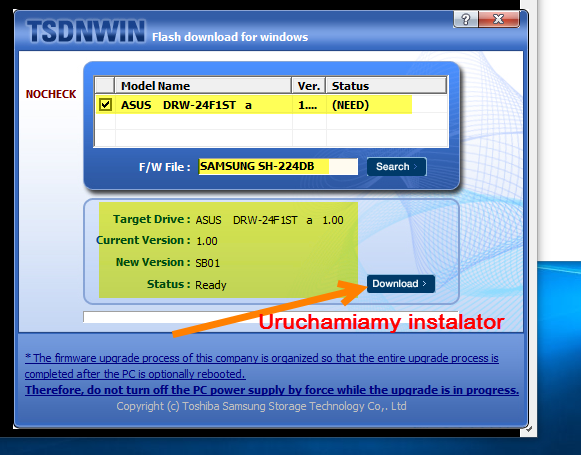Click the TSDNWIN logo title

[86, 31]
